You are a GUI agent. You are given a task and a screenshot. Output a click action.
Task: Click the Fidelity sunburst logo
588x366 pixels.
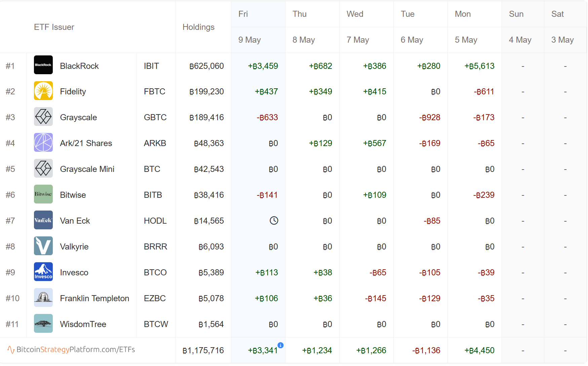tap(43, 91)
